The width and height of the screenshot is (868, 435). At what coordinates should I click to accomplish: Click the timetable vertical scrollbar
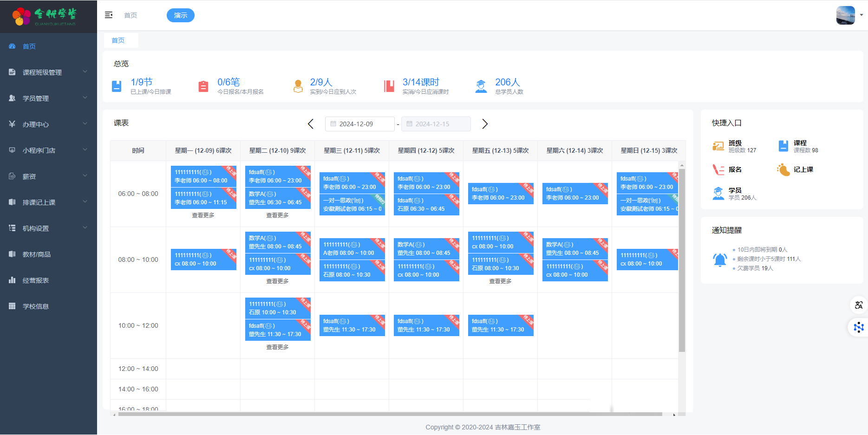(682, 260)
